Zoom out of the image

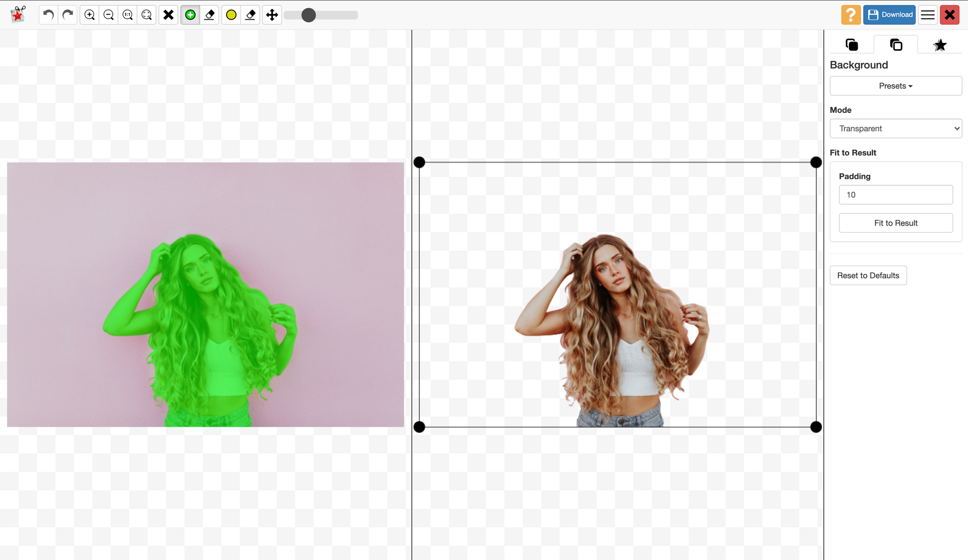click(x=108, y=15)
